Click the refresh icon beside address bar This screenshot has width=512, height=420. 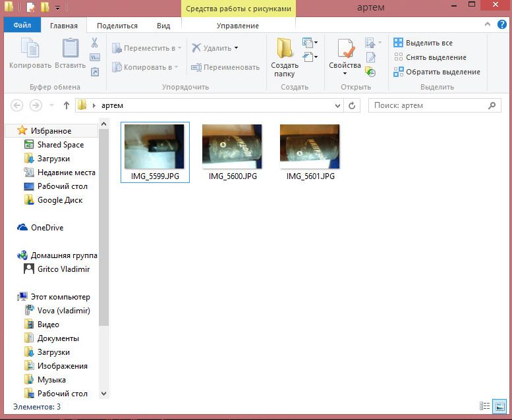point(353,105)
